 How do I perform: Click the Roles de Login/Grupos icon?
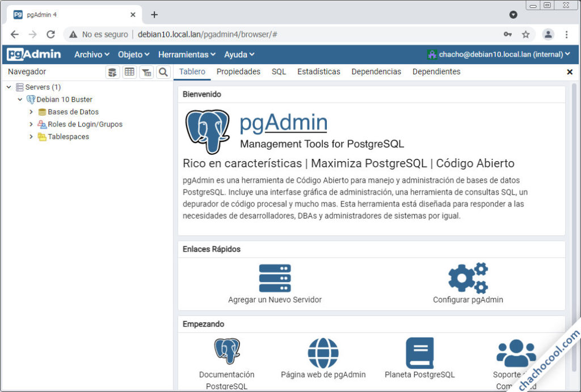tap(42, 124)
